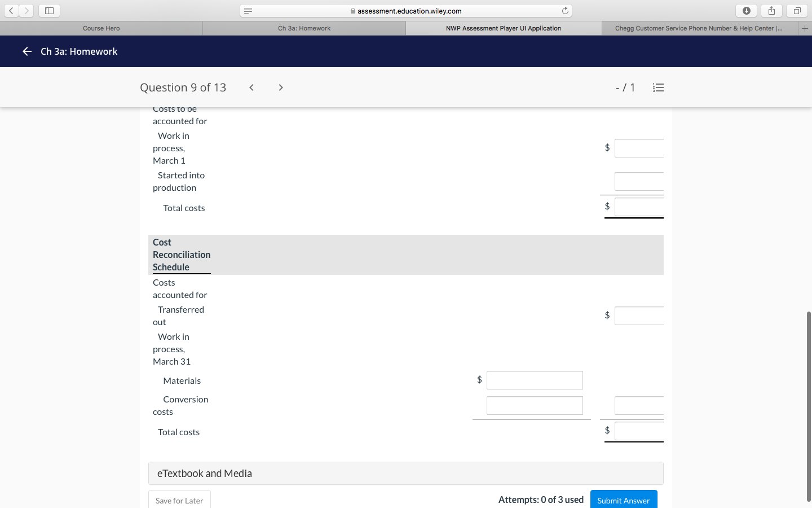Viewport: 812px width, 508px height.
Task: Switch to the Course Hero tab
Action: [x=101, y=28]
